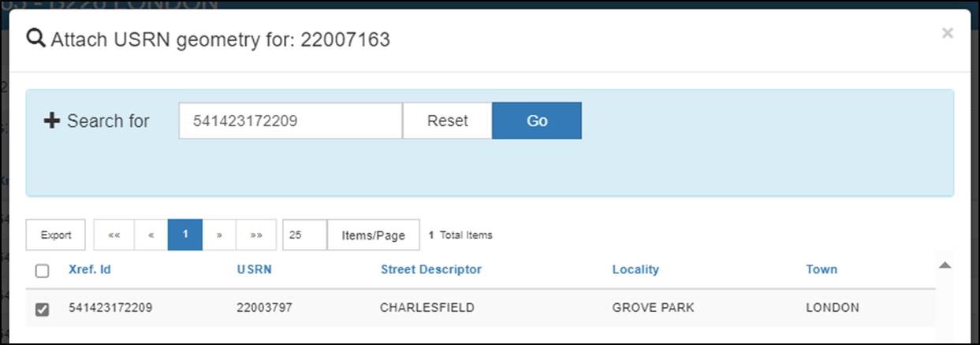
Task: Export the results list
Action: tap(56, 235)
